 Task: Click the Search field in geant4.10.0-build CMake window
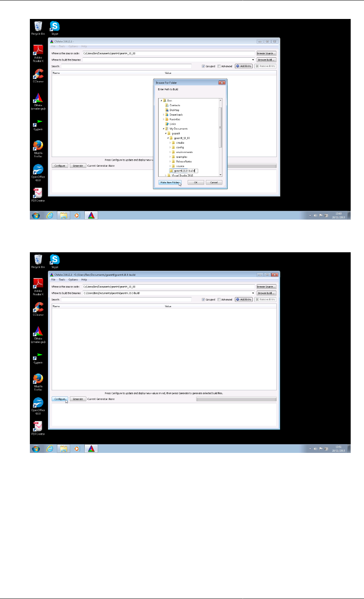(x=126, y=299)
